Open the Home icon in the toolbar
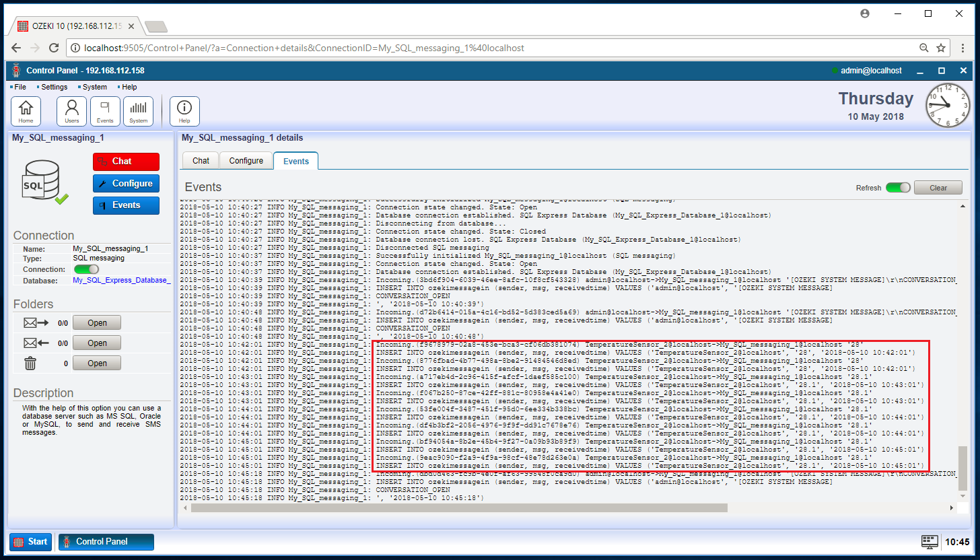Image resolution: width=980 pixels, height=560 pixels. [x=26, y=110]
